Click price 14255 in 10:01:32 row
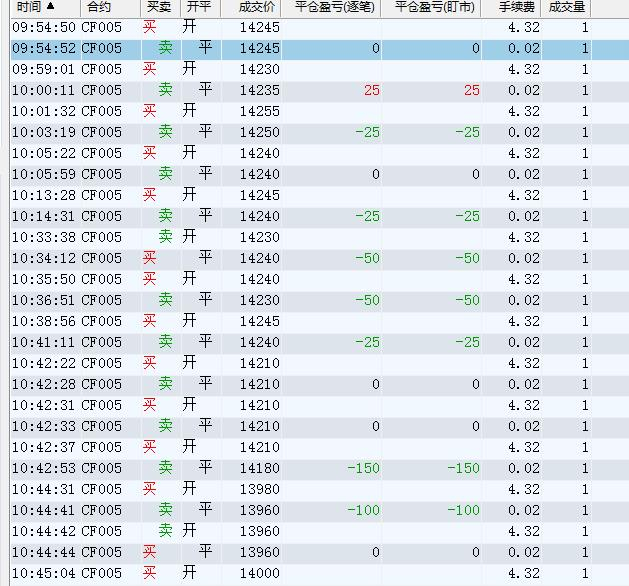 260,112
